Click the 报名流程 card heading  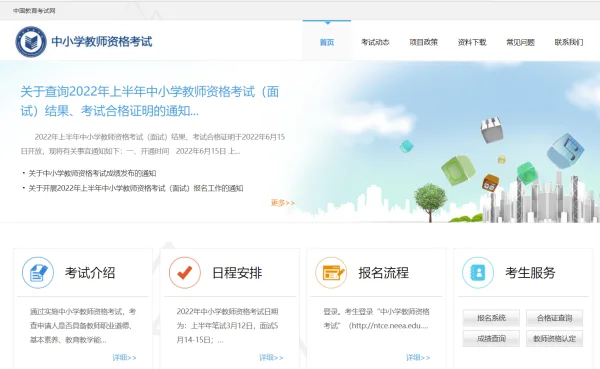click(x=383, y=273)
